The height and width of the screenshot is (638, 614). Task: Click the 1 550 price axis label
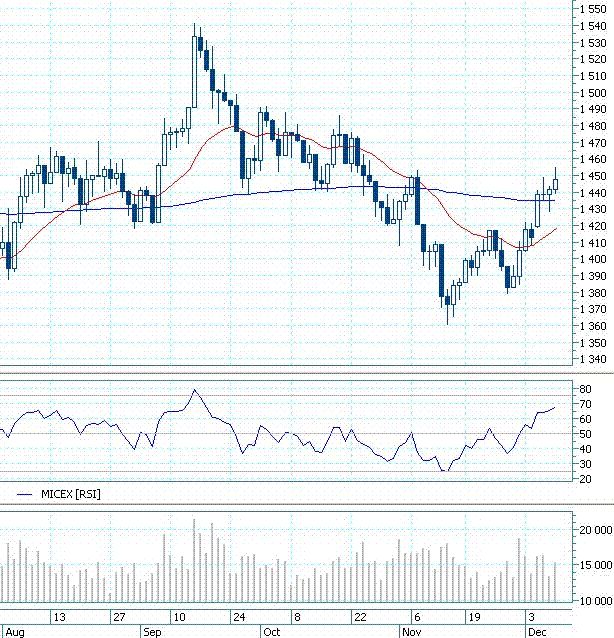coord(593,9)
